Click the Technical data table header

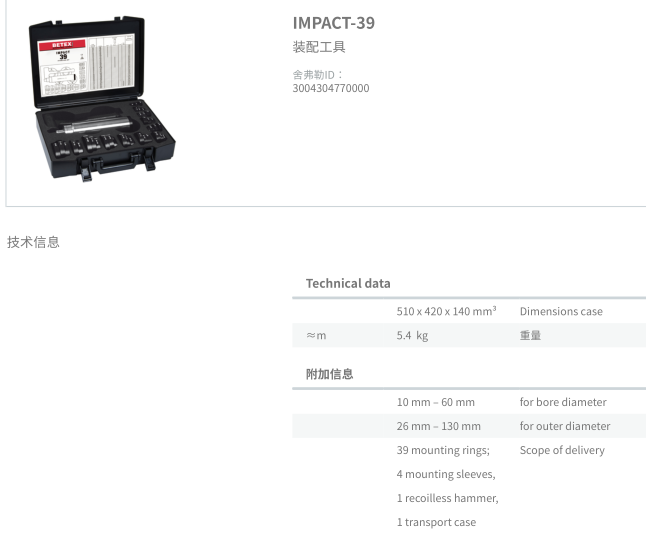click(348, 283)
